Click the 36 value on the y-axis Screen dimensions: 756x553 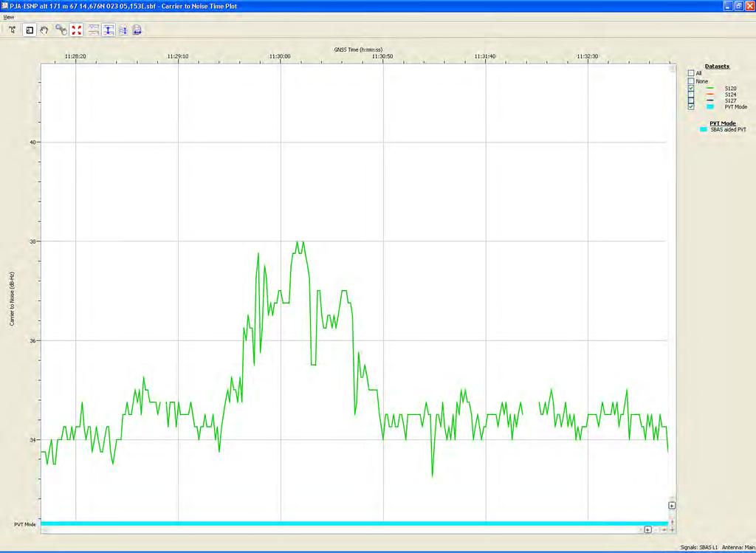(x=32, y=340)
